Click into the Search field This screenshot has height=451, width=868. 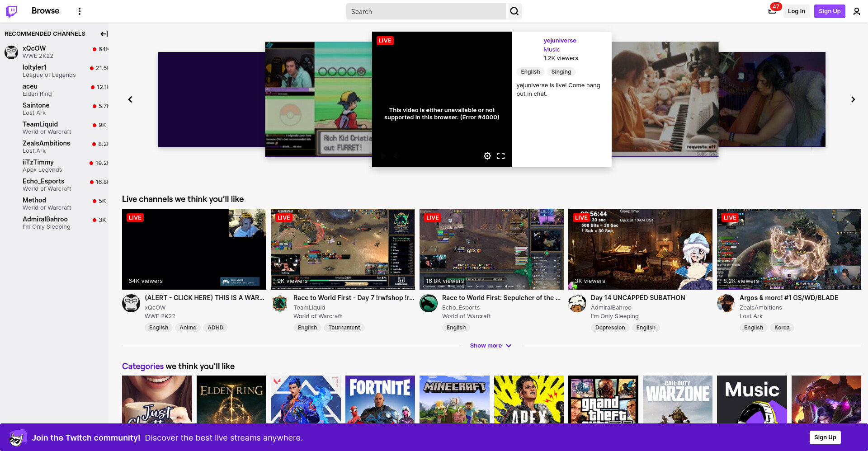[426, 11]
